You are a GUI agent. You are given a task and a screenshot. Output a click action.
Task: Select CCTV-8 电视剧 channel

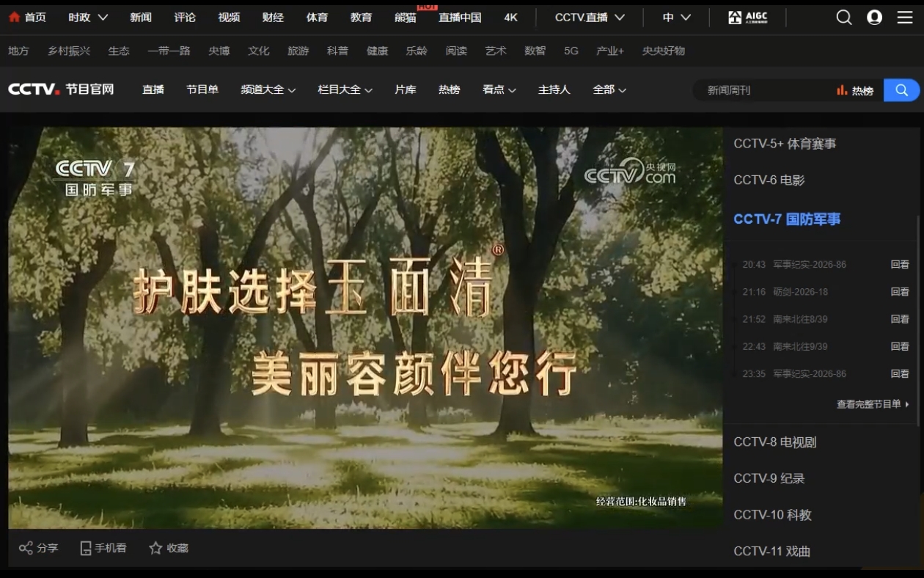(775, 442)
